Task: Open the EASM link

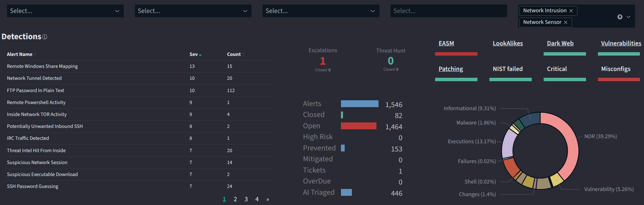Action: pos(446,43)
